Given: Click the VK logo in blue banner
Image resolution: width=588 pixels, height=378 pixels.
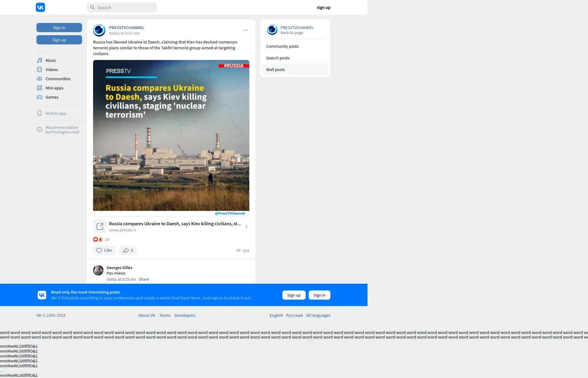Looking at the screenshot, I should coord(42,295).
